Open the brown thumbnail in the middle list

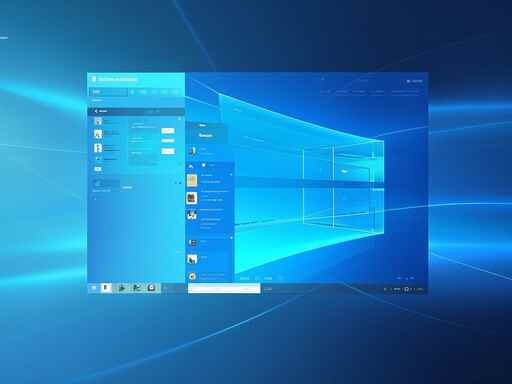192,198
